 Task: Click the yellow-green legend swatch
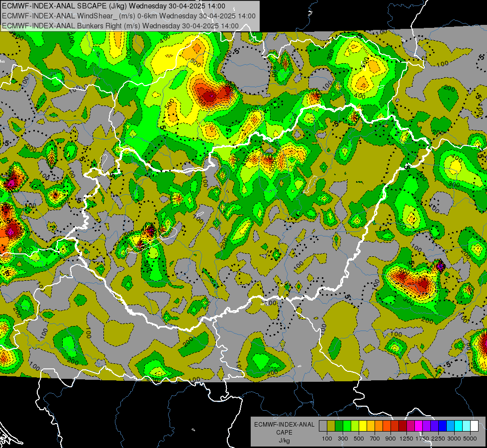pos(355,426)
